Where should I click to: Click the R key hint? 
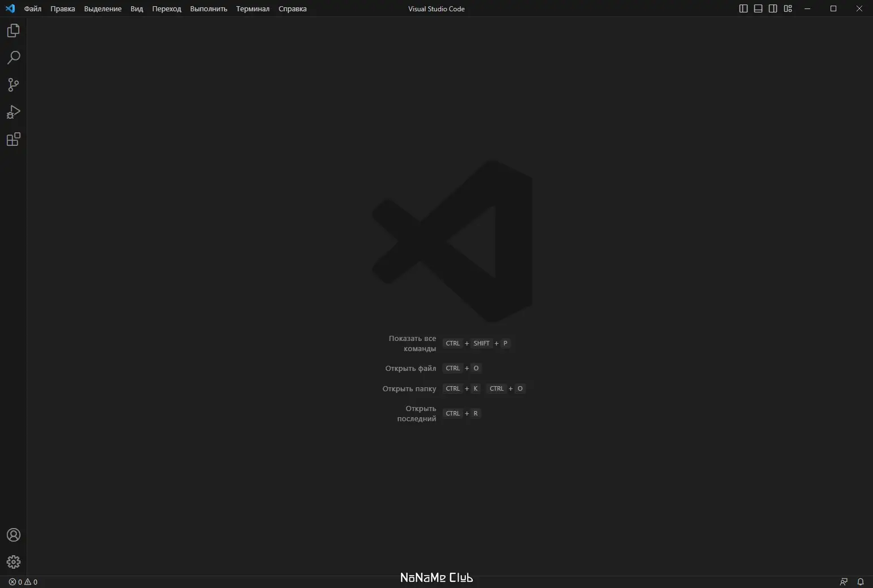point(476,413)
